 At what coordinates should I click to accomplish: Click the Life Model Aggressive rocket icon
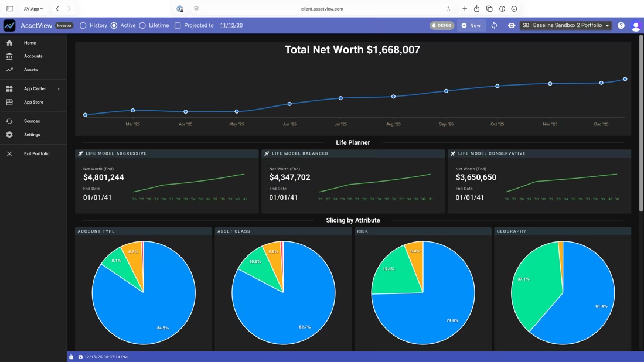pos(81,153)
